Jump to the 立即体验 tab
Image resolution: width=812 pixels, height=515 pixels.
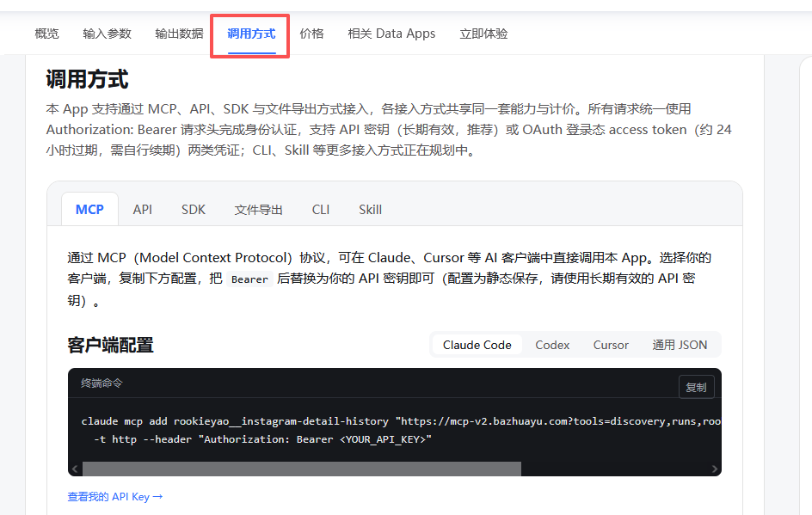(483, 34)
